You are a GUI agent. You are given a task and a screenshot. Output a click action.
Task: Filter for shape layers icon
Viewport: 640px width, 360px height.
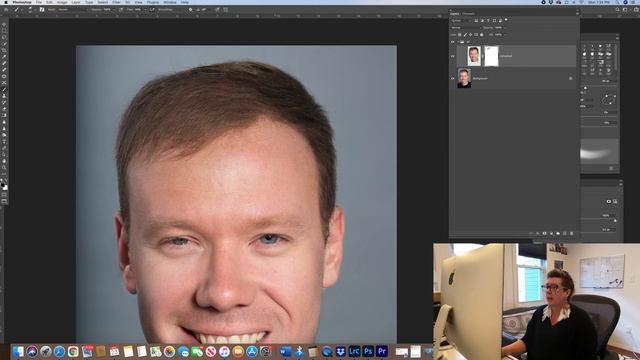494,20
